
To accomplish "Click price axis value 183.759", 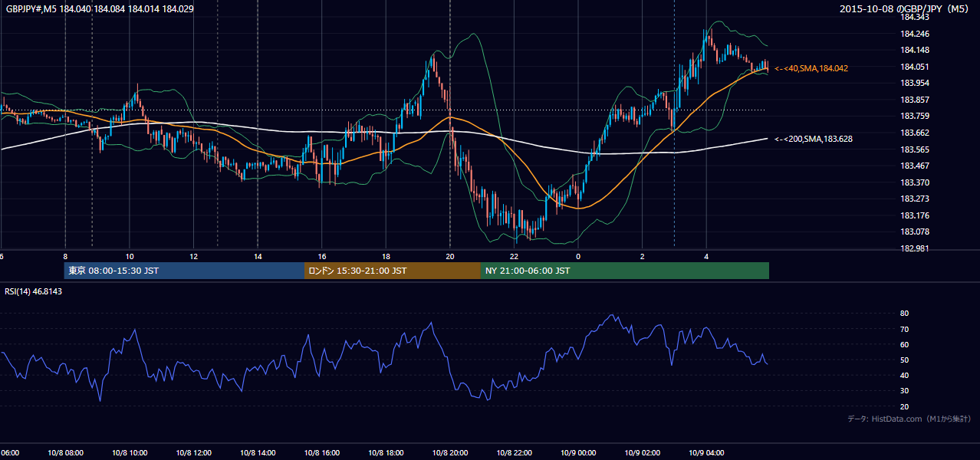I will (914, 117).
